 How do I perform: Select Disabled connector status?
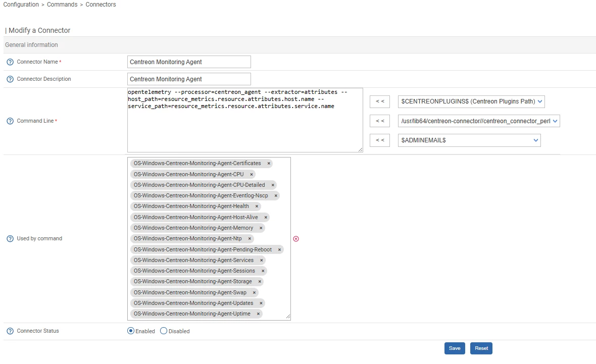click(x=164, y=331)
